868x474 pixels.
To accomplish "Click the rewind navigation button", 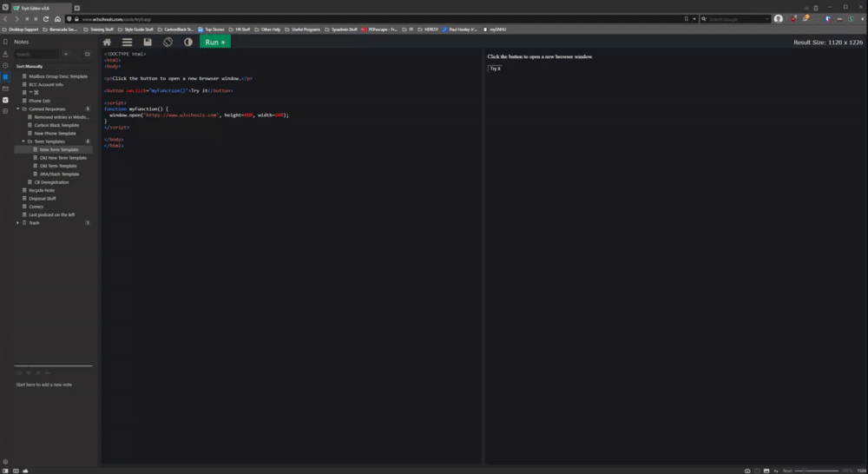I will tap(27, 19).
